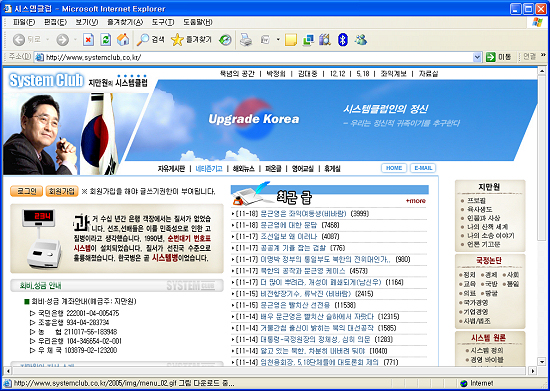Click the horizontal scrollbar right arrow
This screenshot has width=550, height=391.
point(533,371)
